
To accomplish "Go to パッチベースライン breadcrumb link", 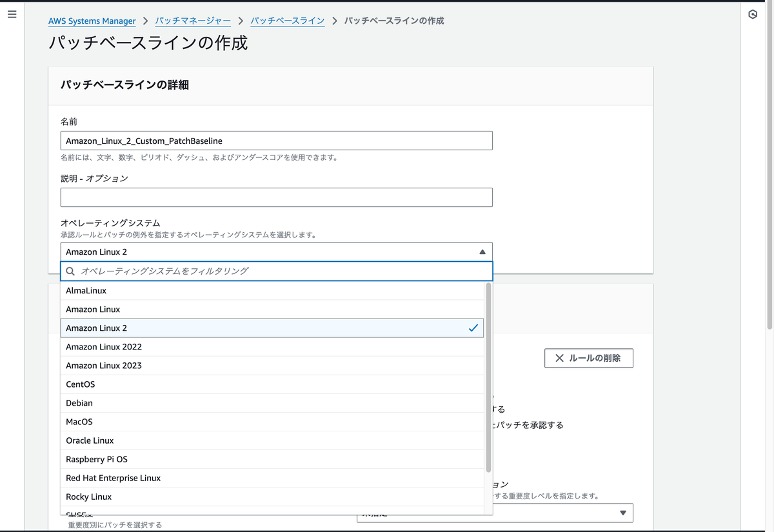I will [x=288, y=21].
